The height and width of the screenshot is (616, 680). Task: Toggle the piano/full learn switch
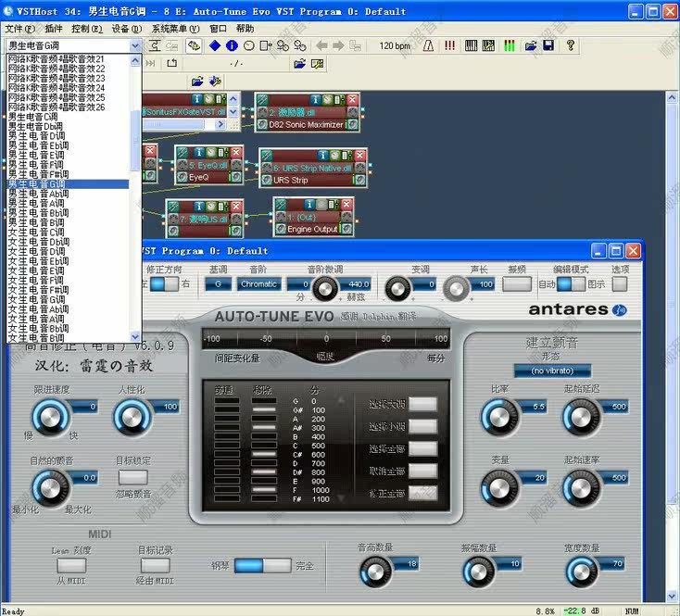tap(262, 565)
